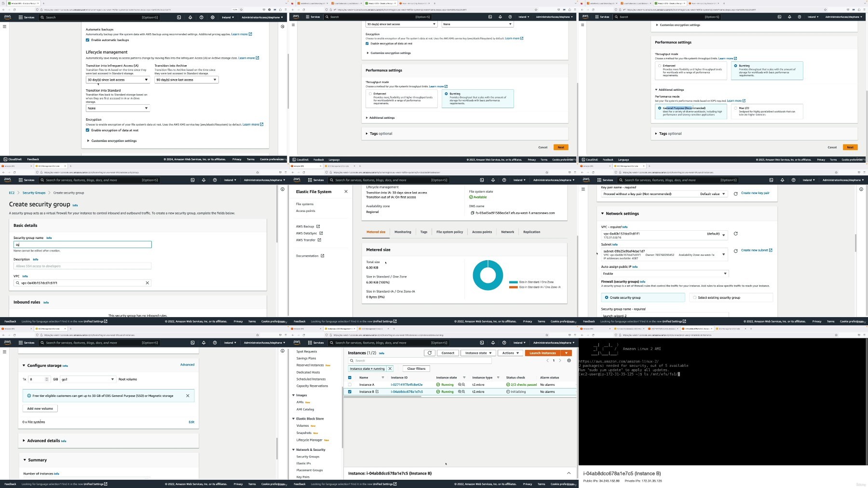The width and height of the screenshot is (868, 488).
Task: Open Instance state dropdown button
Action: (x=478, y=353)
